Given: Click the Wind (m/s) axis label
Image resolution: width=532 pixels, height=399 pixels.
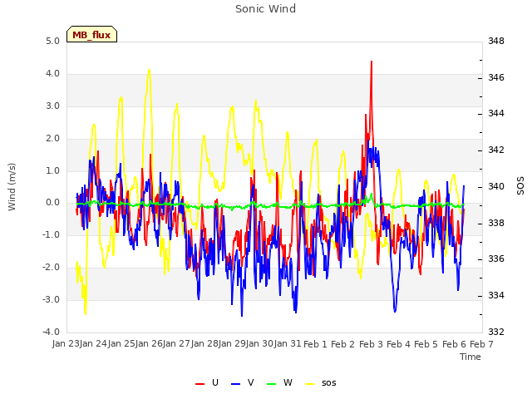Looking at the screenshot, I should [12, 187].
